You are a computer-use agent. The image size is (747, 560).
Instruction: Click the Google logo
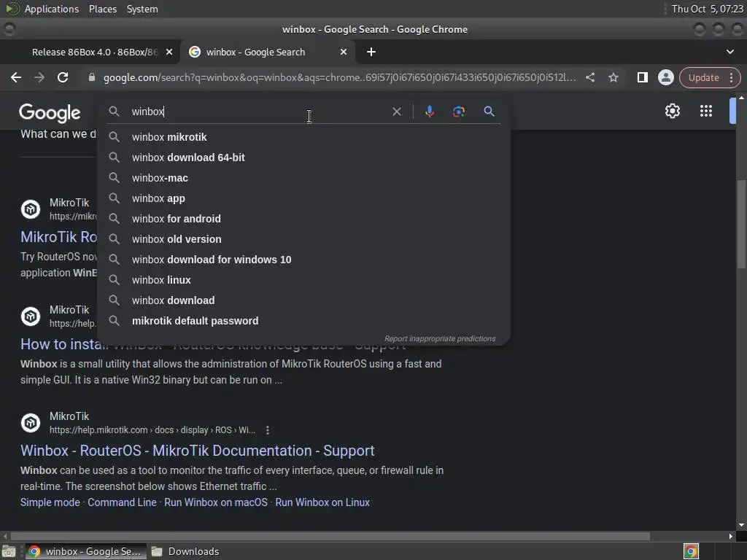[50, 113]
